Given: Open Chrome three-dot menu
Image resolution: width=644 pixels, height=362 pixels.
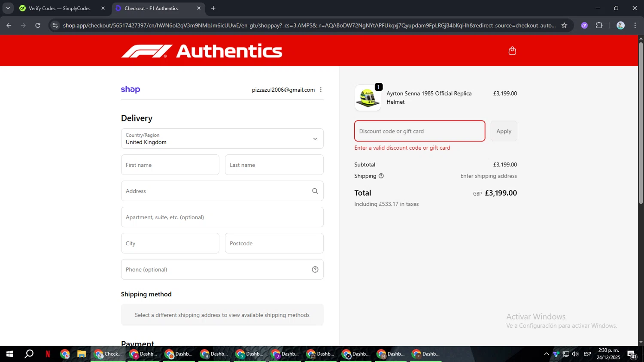Looking at the screenshot, I should (635, 25).
